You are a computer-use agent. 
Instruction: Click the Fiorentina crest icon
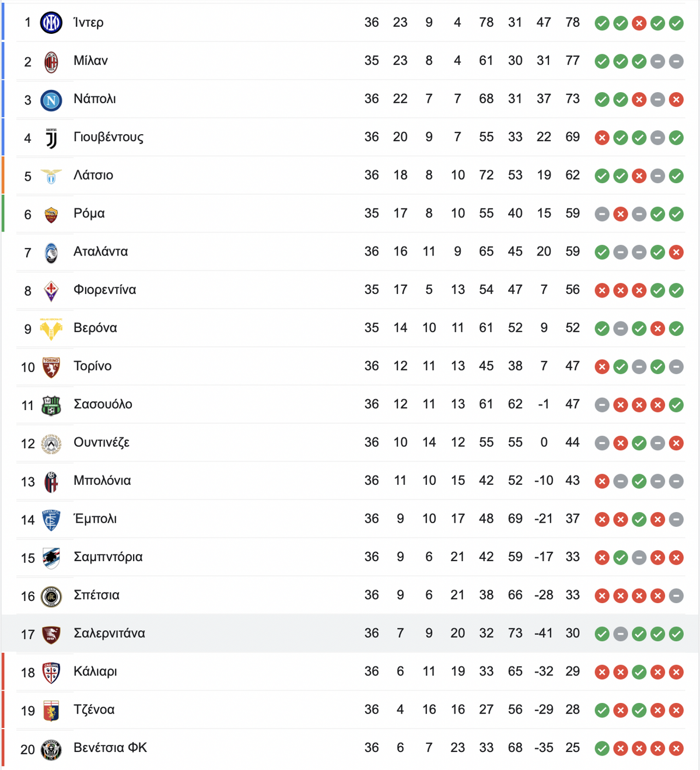coord(51,290)
